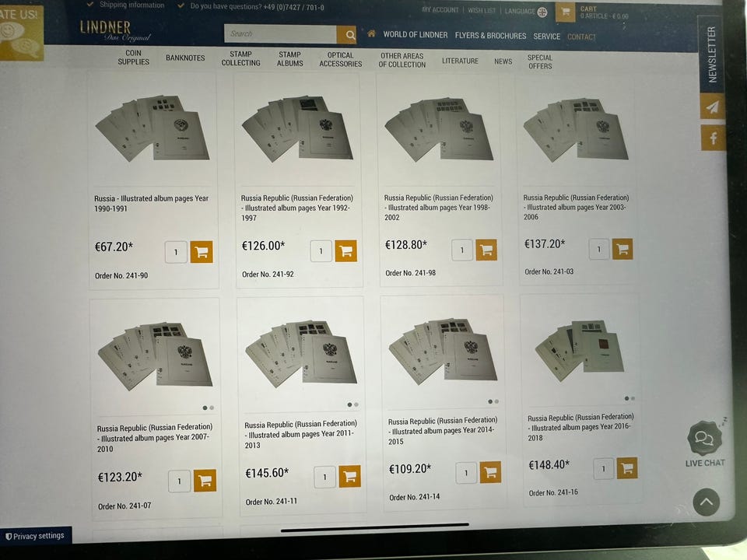Image resolution: width=747 pixels, height=560 pixels.
Task: Edit quantity field for order 241-07
Action: pos(179,481)
